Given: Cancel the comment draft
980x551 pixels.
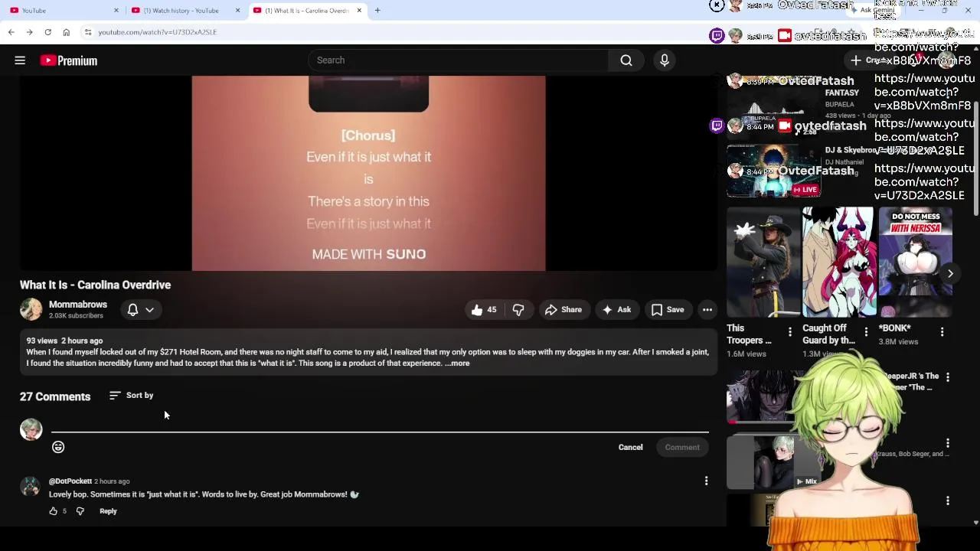Looking at the screenshot, I should 630,448.
